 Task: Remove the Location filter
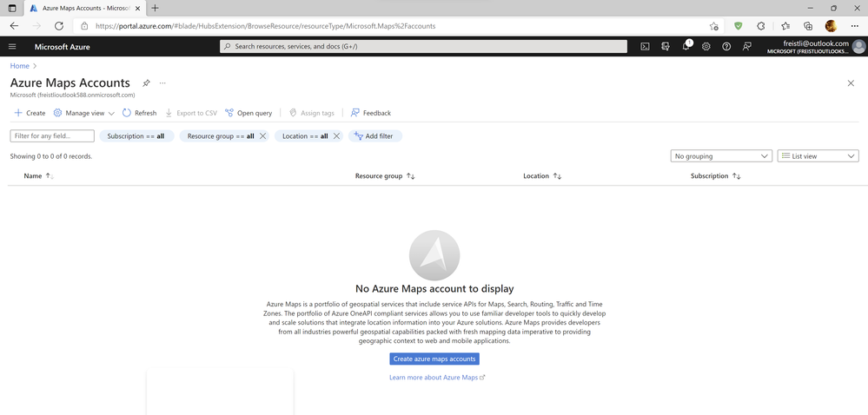pyautogui.click(x=336, y=136)
